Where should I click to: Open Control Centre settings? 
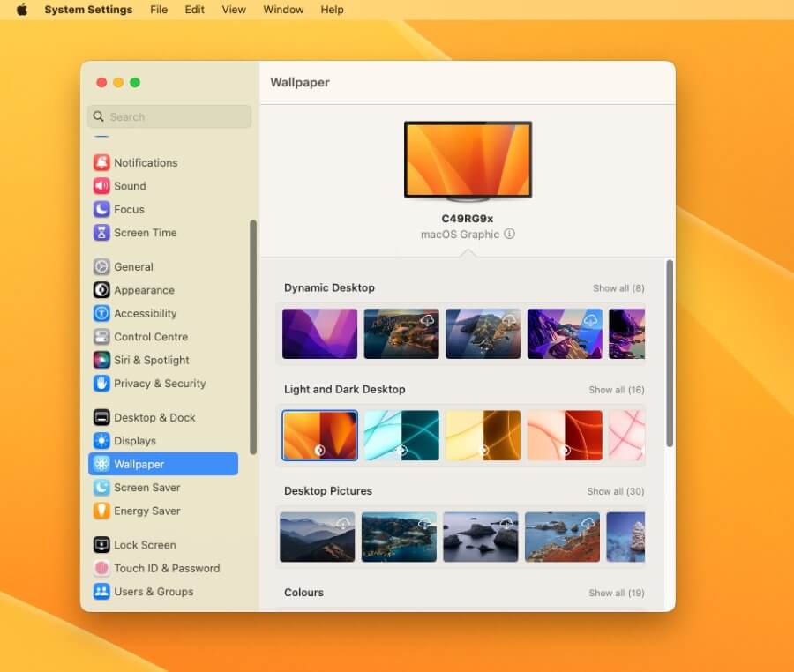[151, 337]
